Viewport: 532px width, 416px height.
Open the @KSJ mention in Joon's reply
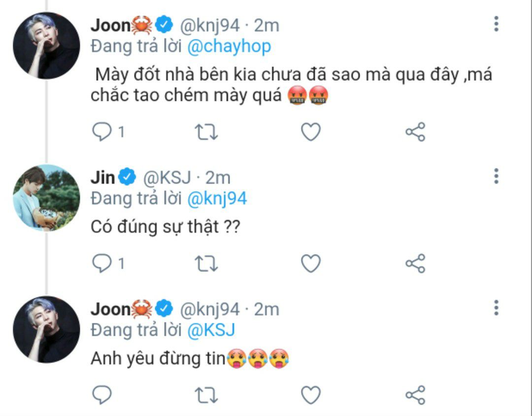point(211,330)
